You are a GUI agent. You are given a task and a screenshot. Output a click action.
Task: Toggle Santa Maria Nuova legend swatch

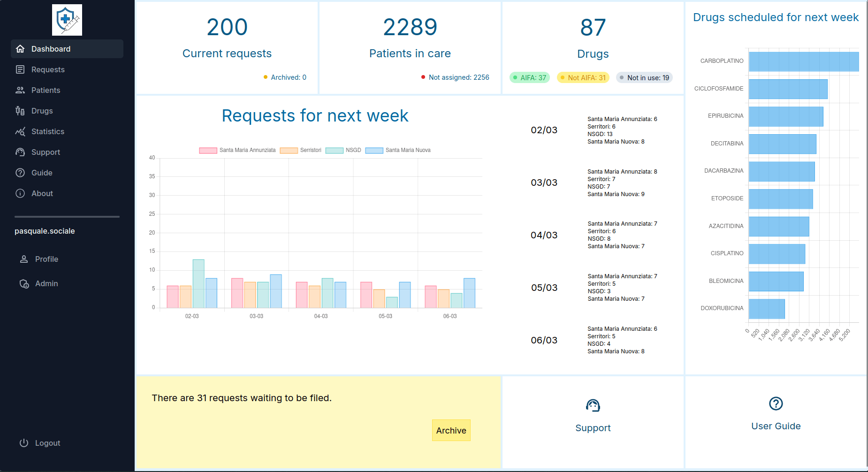(374, 151)
